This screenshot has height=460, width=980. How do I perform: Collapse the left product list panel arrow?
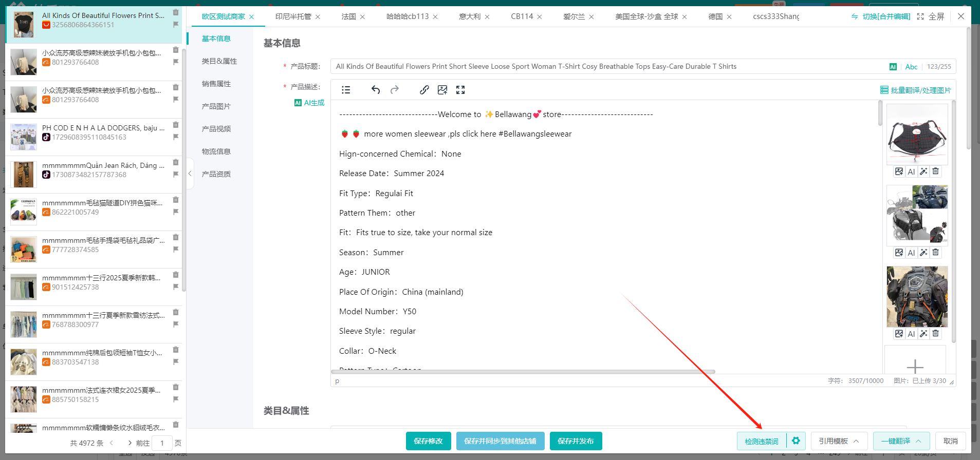point(190,174)
